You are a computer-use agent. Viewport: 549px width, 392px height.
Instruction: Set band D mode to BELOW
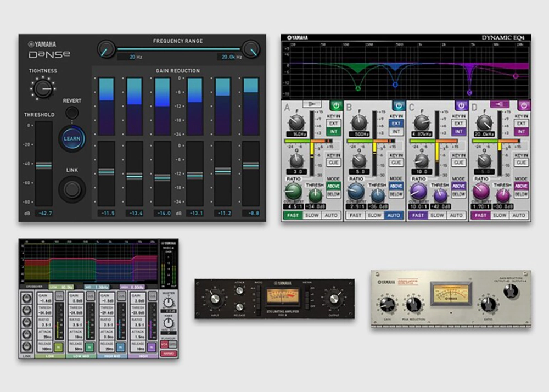(x=521, y=194)
